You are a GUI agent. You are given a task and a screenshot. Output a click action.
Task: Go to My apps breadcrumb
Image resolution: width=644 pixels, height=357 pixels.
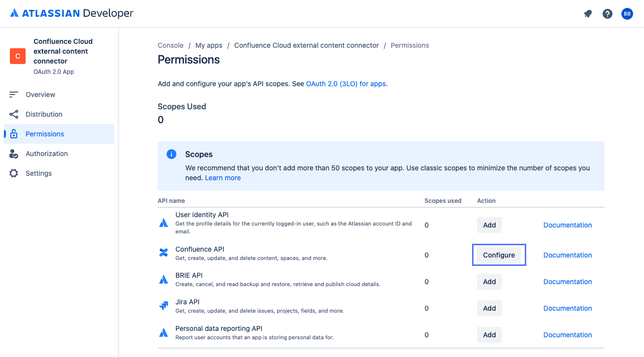point(209,45)
